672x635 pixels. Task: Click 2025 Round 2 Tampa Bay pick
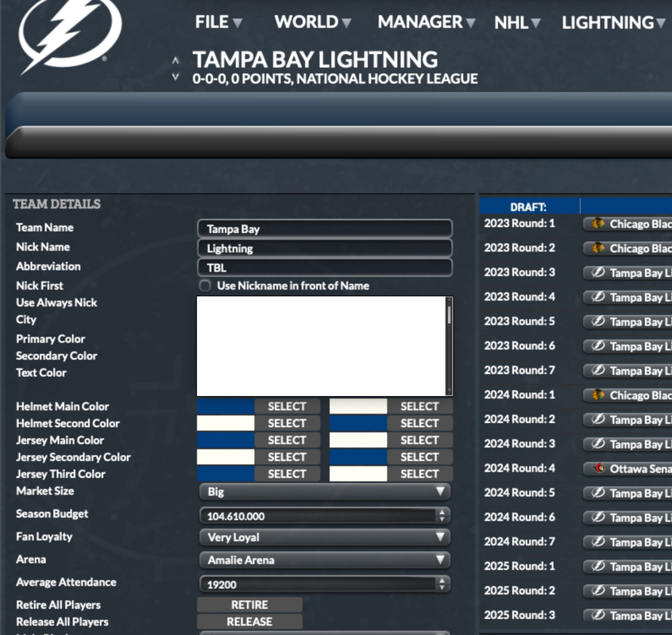tap(628, 591)
